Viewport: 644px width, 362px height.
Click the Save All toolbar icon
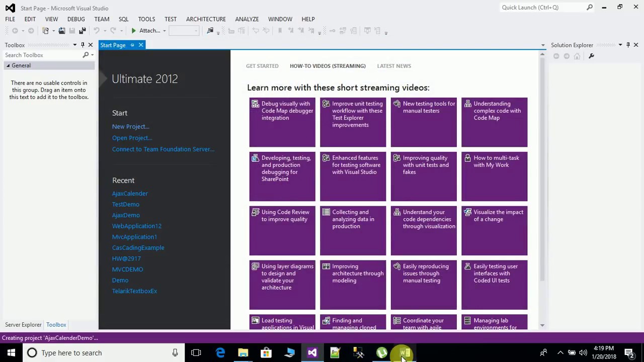coord(82,31)
